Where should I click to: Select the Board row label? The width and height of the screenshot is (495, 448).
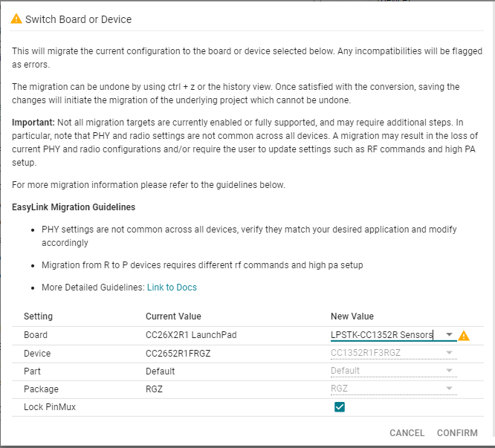[x=35, y=335]
